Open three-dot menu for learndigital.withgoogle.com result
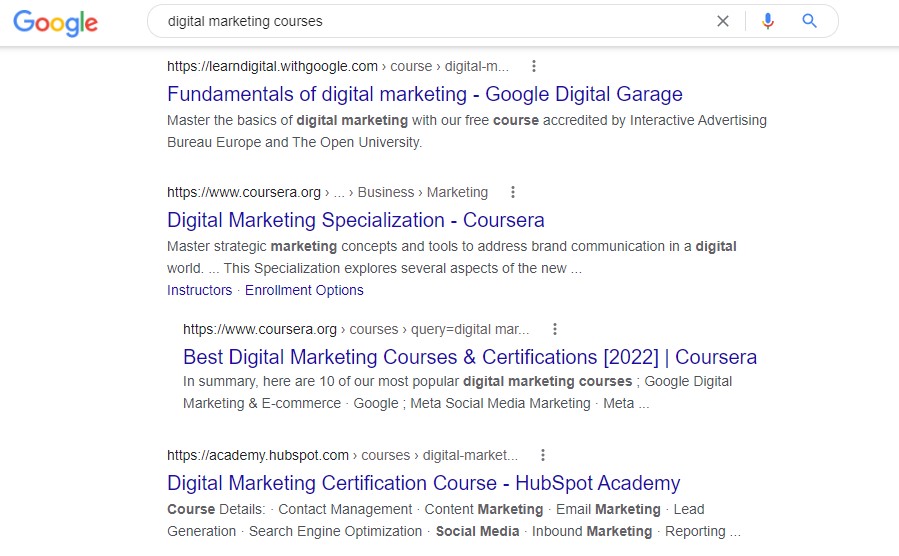 pos(534,66)
